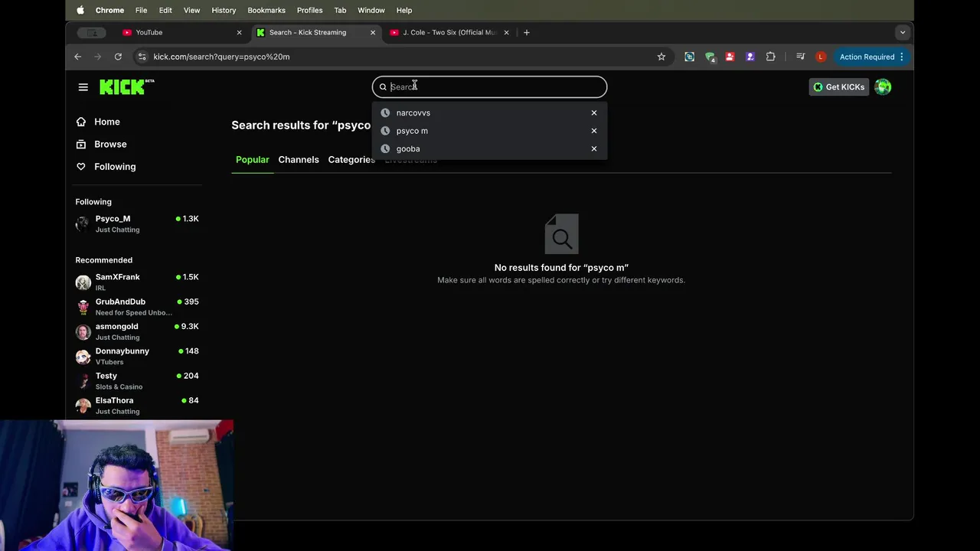Click the Chrome profile L avatar
Viewport: 980px width, 551px height.
(x=821, y=57)
